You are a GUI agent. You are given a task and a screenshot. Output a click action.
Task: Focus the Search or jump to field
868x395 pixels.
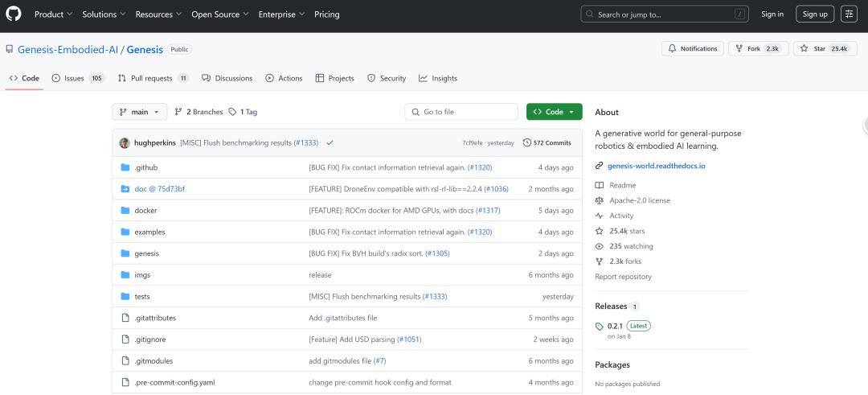[665, 14]
